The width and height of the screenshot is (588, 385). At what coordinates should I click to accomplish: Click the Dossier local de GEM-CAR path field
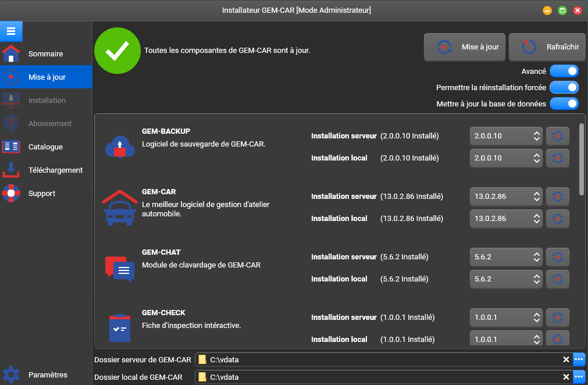click(x=384, y=377)
